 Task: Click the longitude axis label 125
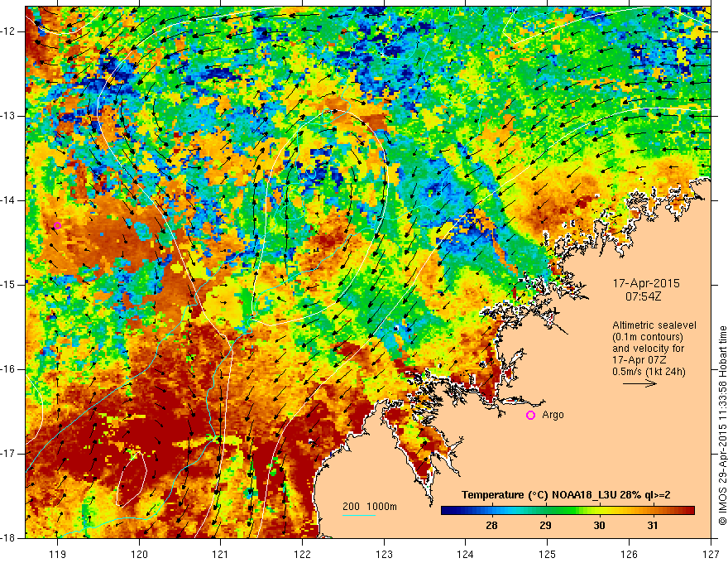pyautogui.click(x=548, y=554)
